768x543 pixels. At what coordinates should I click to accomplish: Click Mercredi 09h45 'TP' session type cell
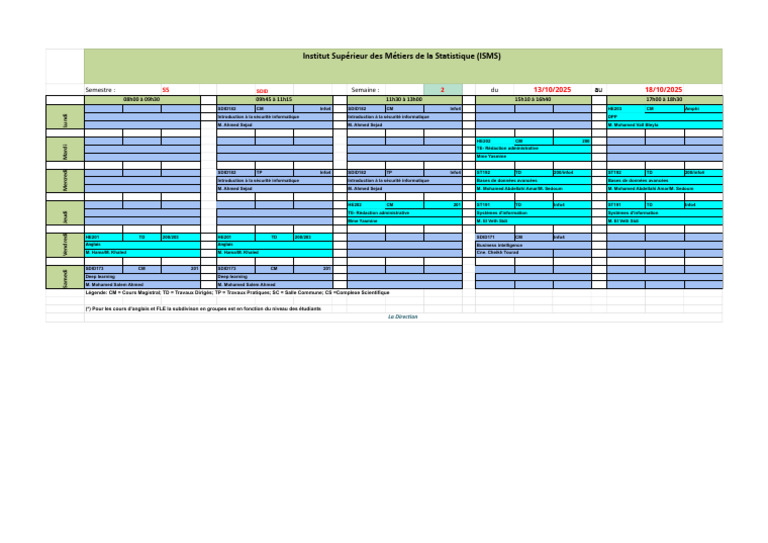[x=274, y=173]
